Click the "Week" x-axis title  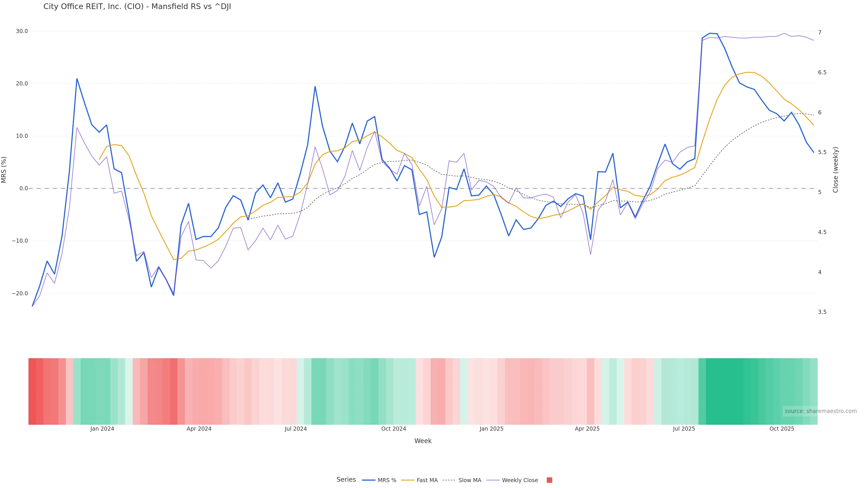[x=423, y=441]
